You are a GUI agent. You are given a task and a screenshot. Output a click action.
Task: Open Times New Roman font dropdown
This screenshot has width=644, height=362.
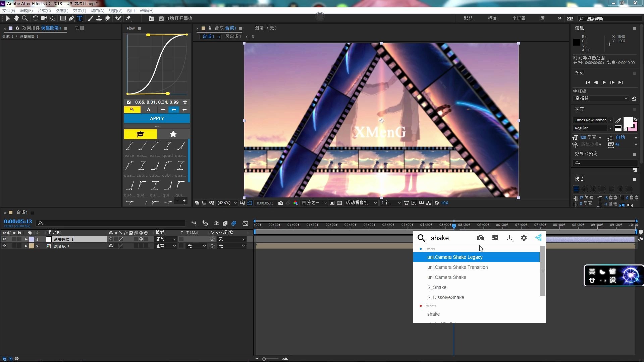coord(593,120)
